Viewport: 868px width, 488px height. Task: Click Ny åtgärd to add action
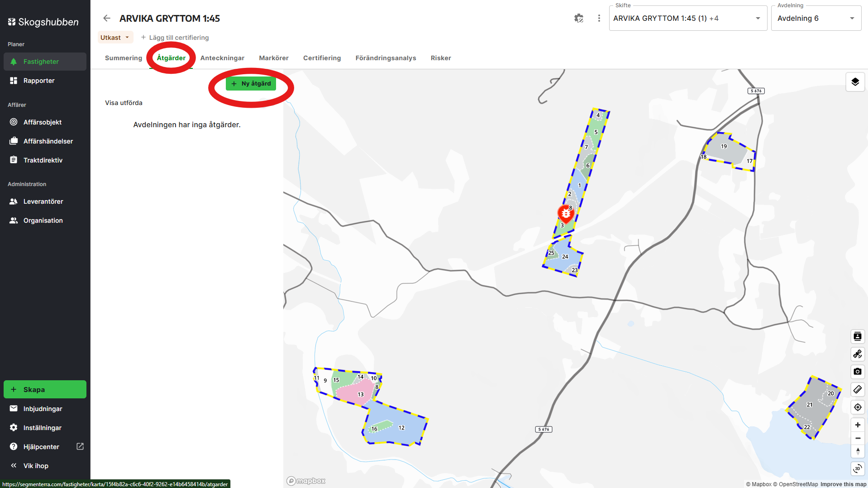point(251,84)
